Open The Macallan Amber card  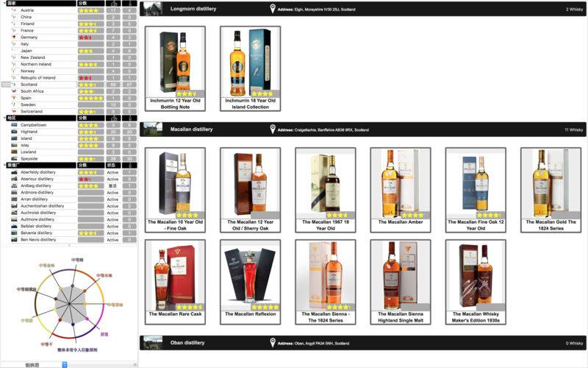point(401,190)
